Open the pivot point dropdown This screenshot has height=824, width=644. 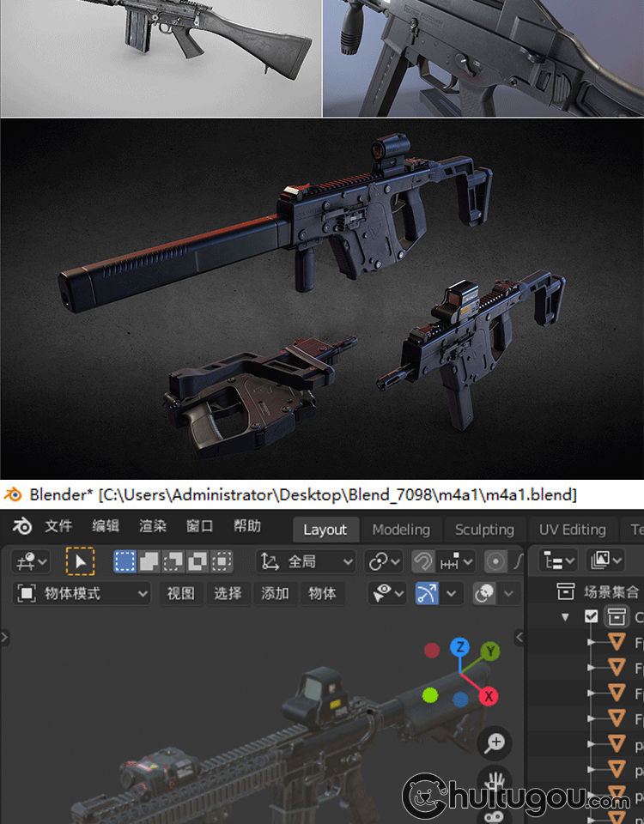click(384, 561)
